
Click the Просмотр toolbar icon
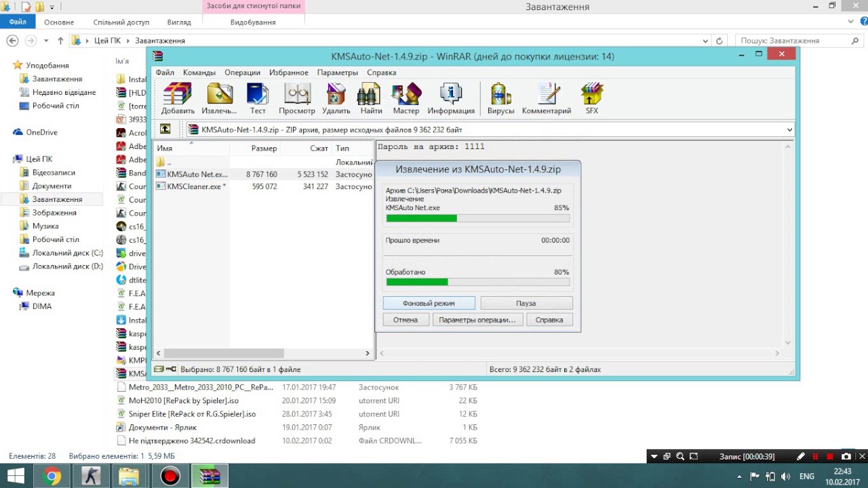pos(297,98)
